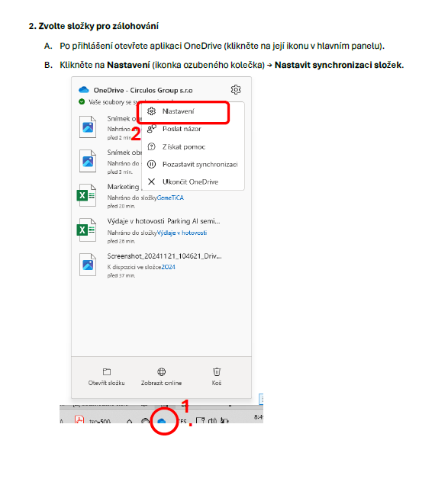Viewport: 448px width, 482px height.
Task: Click the OneDrive cloud icon in system tray
Action: click(162, 421)
